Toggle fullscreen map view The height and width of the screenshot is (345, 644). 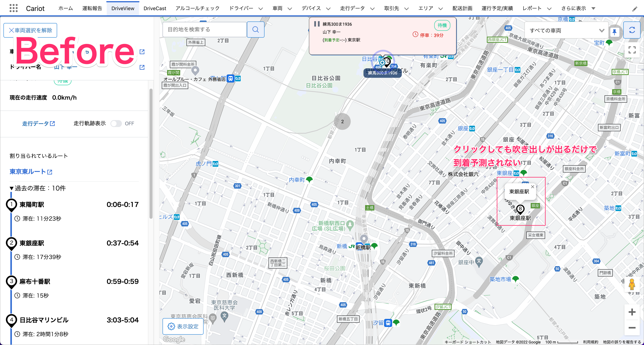[632, 50]
